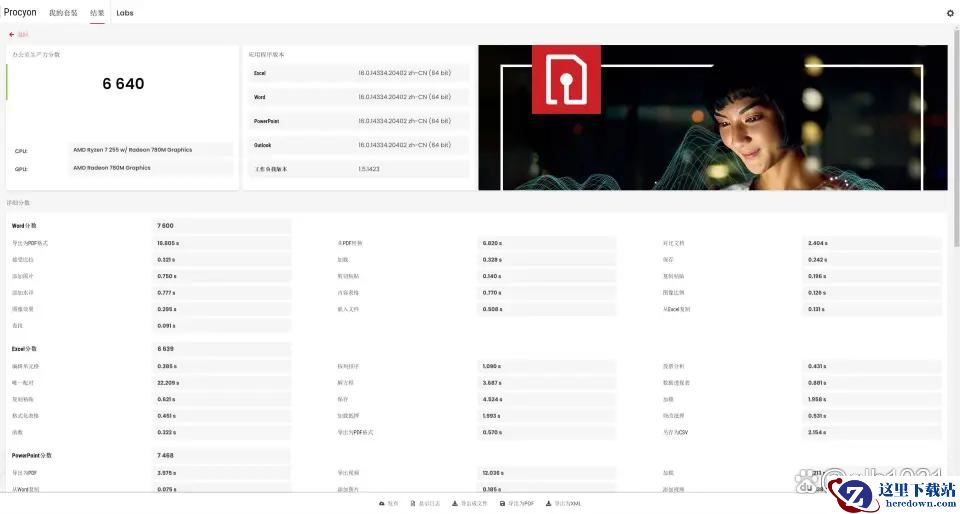
Task: Click the Procyon app title
Action: tap(20, 13)
